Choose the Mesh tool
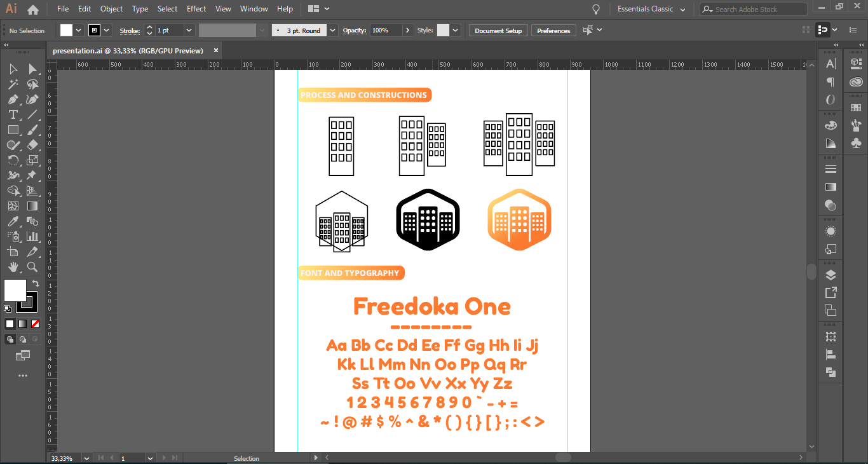 (x=13, y=206)
